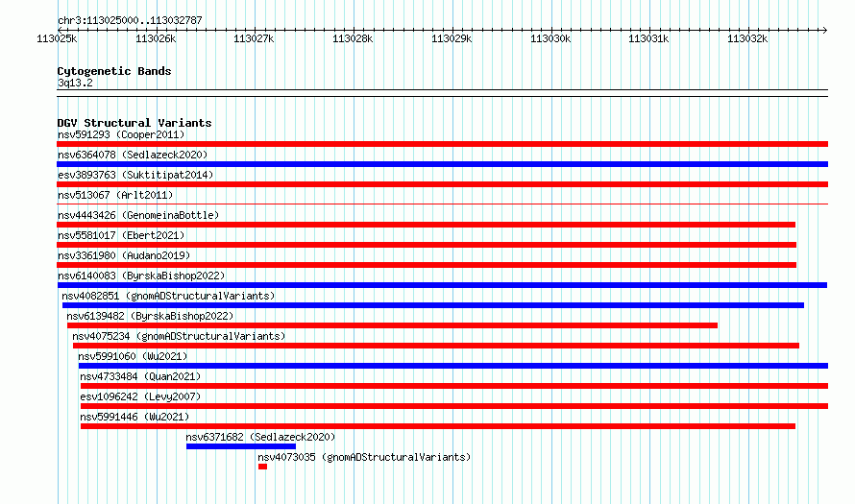Click the 113032k ruler tick label
This screenshot has width=855, height=504.
click(x=747, y=38)
